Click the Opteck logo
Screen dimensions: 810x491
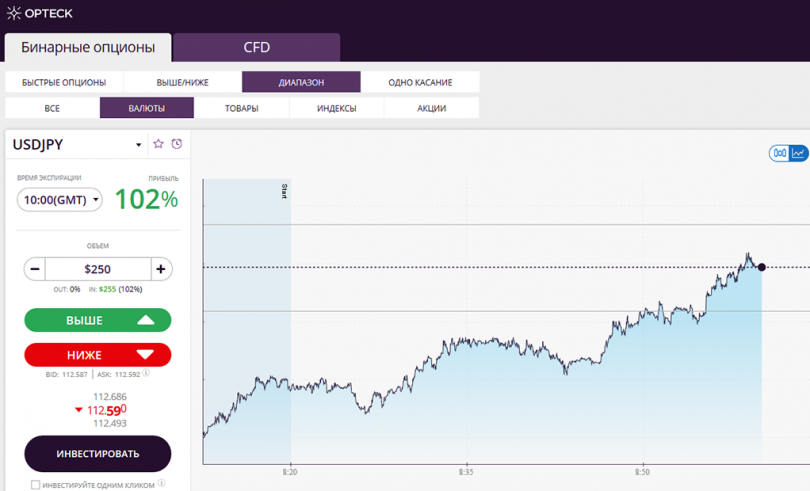tap(40, 13)
